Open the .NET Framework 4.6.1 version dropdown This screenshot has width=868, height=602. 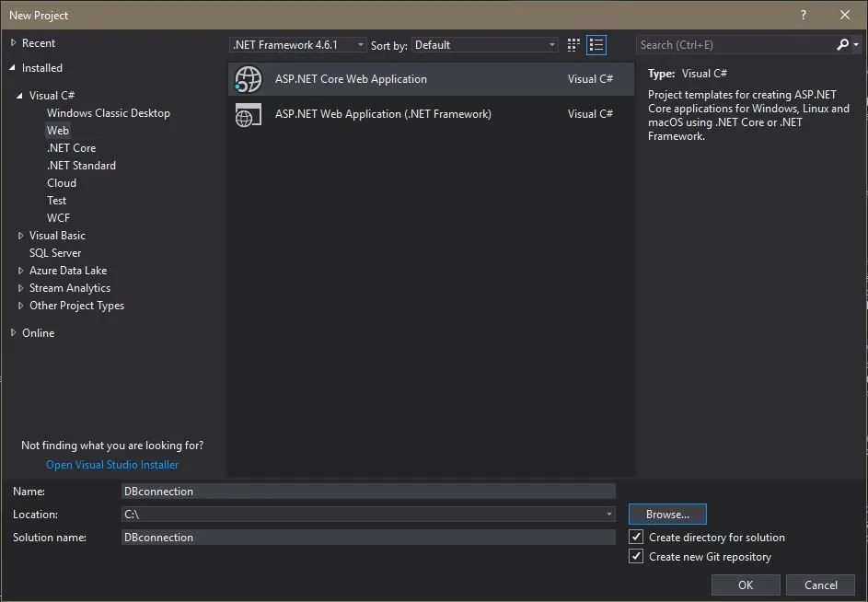point(358,43)
